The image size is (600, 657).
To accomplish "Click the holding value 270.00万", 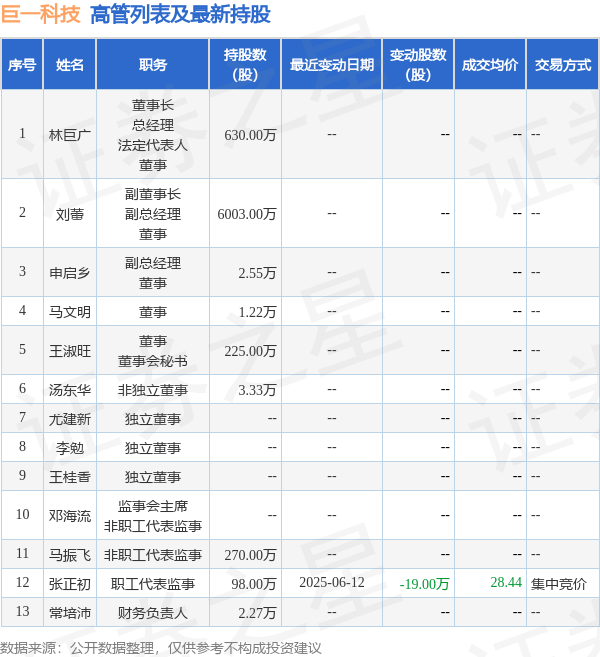I will (x=250, y=555).
